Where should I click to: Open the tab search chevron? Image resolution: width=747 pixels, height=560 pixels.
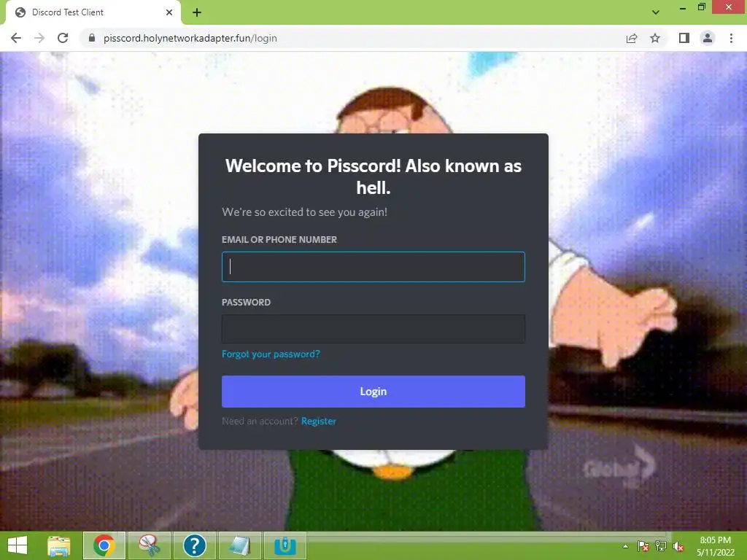656,12
